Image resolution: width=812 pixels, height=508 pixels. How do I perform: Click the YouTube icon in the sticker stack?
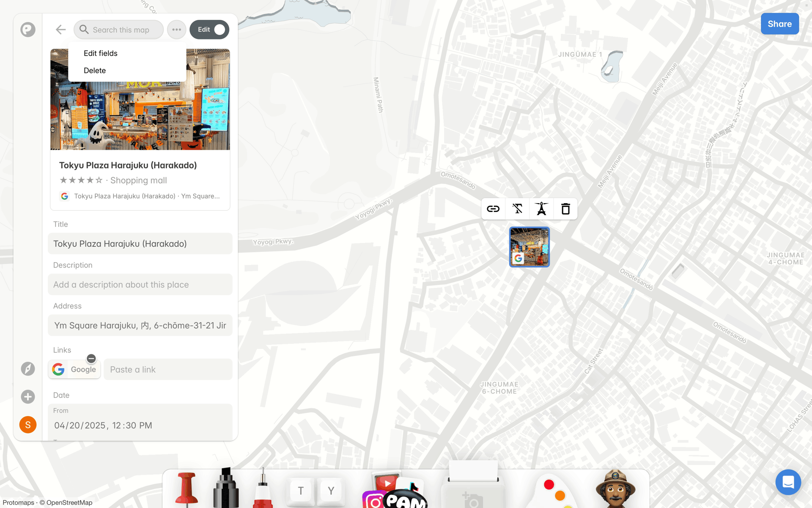[x=387, y=483]
